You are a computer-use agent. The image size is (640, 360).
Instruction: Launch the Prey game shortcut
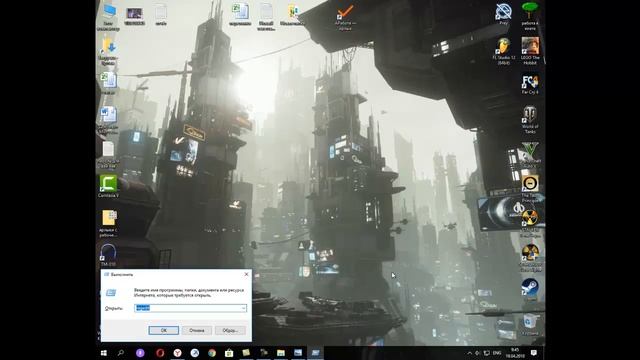click(x=504, y=14)
